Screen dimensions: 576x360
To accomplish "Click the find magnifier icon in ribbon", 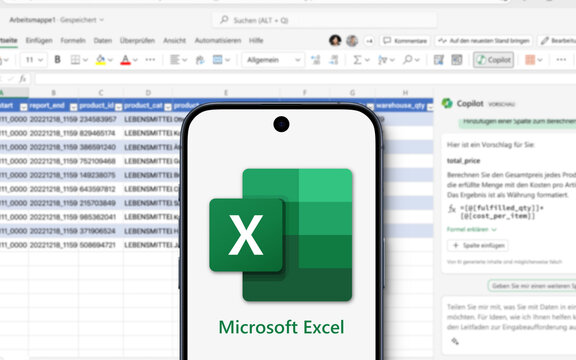I will pos(407,60).
